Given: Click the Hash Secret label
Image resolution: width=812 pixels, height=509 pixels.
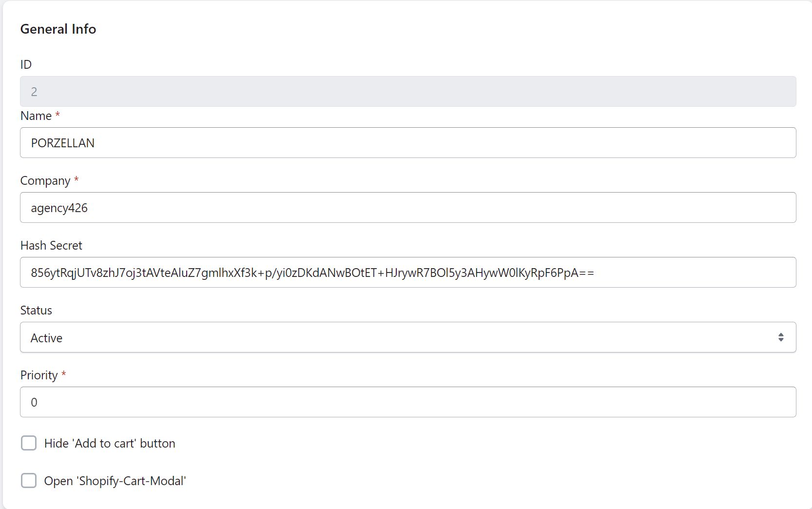Looking at the screenshot, I should click(51, 246).
